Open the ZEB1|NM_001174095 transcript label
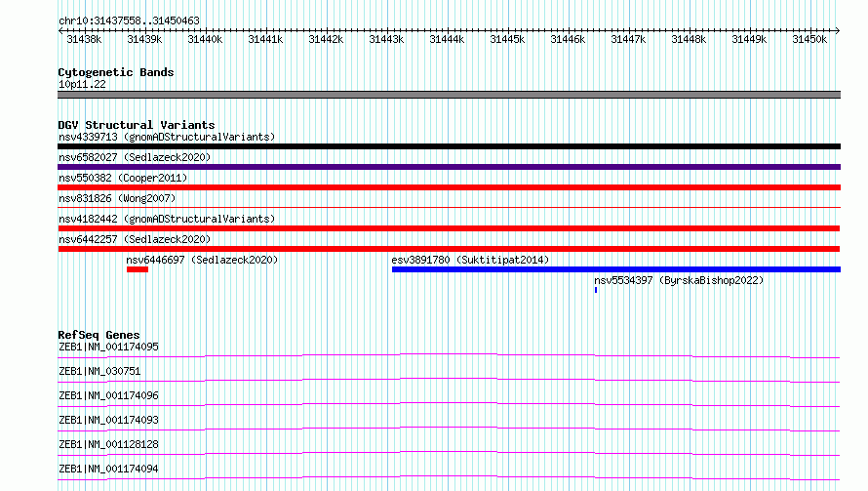This screenshot has width=868, height=491. coord(108,347)
